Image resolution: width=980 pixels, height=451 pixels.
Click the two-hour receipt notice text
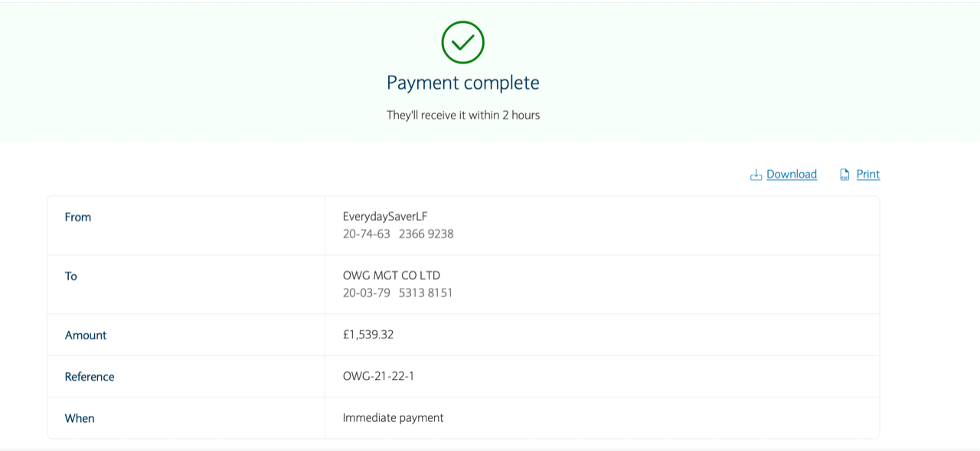click(463, 116)
